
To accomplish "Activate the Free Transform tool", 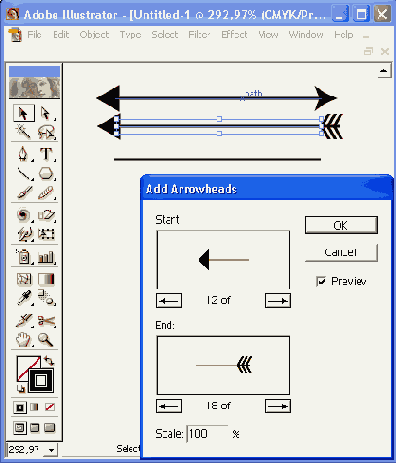I will [x=45, y=234].
